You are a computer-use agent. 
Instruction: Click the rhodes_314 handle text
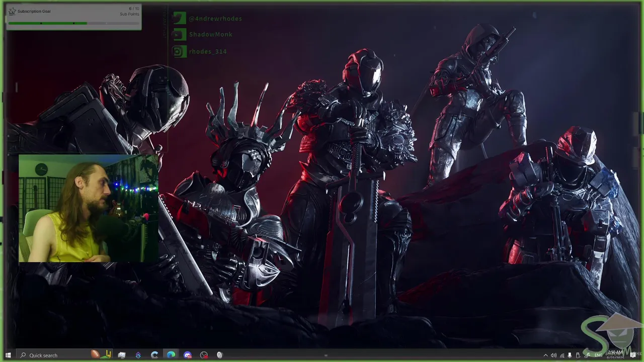[x=208, y=52]
